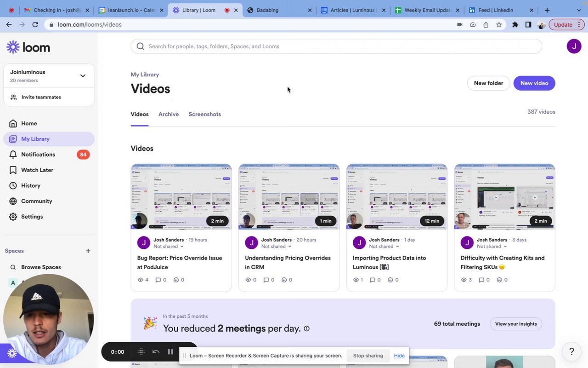Go to the Community page
The height and width of the screenshot is (368, 588).
[x=36, y=201]
